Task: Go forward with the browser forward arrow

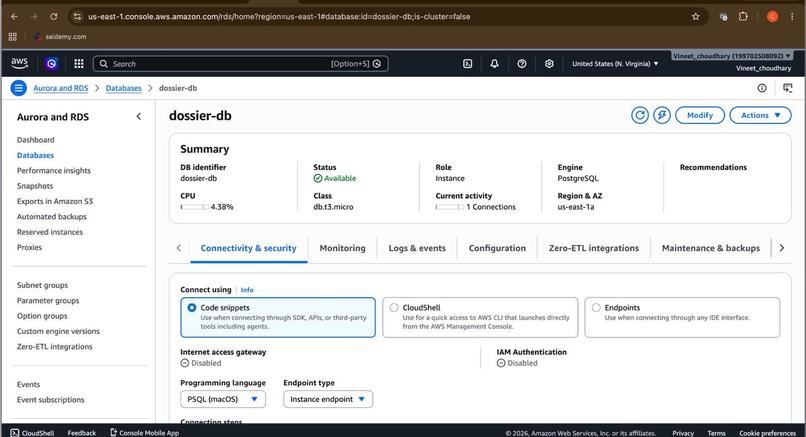Action: (x=34, y=16)
